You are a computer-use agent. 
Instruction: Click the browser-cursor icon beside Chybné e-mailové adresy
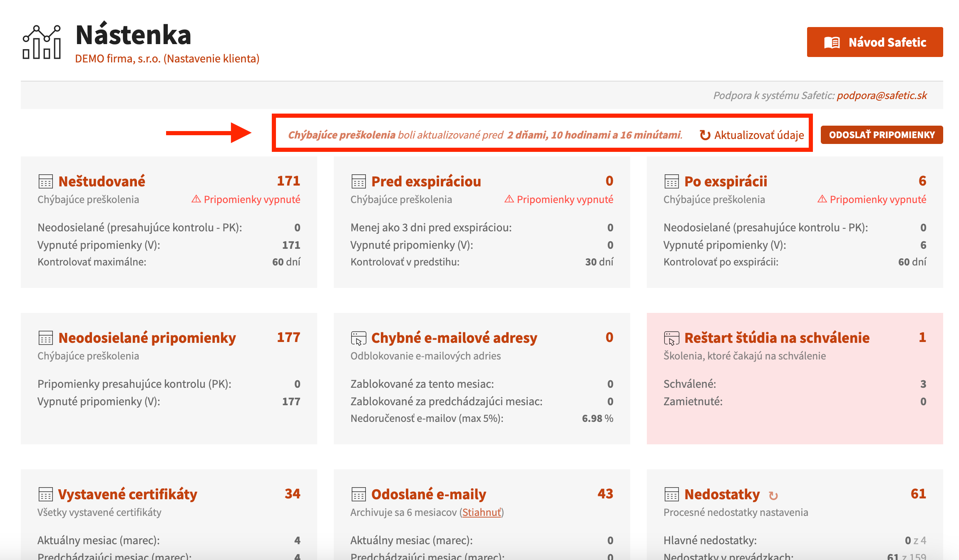coord(358,338)
